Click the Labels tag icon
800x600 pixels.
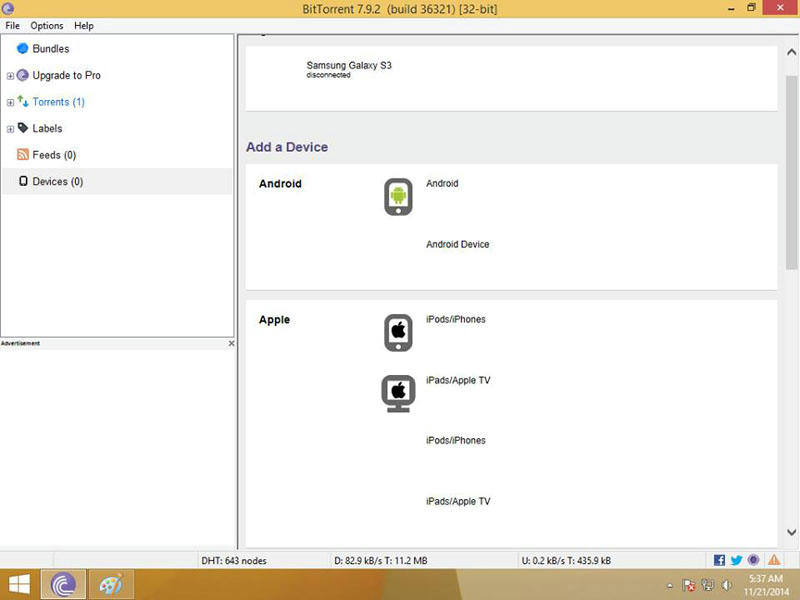[x=23, y=128]
